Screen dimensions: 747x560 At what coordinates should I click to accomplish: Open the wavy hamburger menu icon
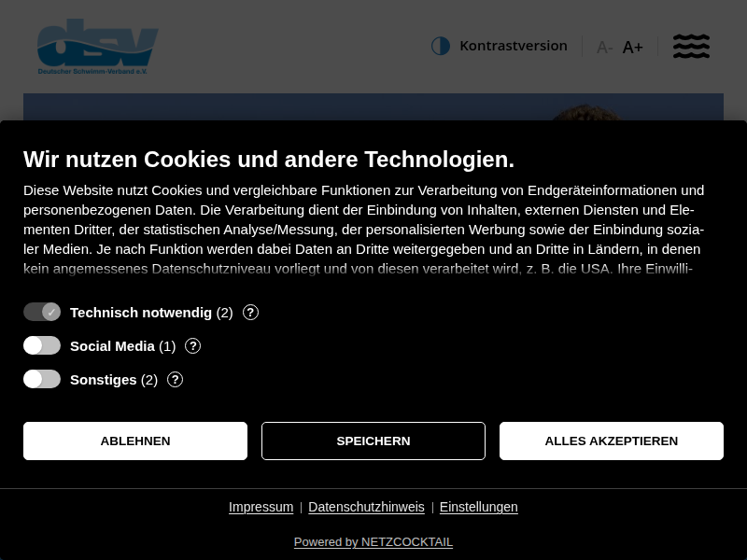691,46
